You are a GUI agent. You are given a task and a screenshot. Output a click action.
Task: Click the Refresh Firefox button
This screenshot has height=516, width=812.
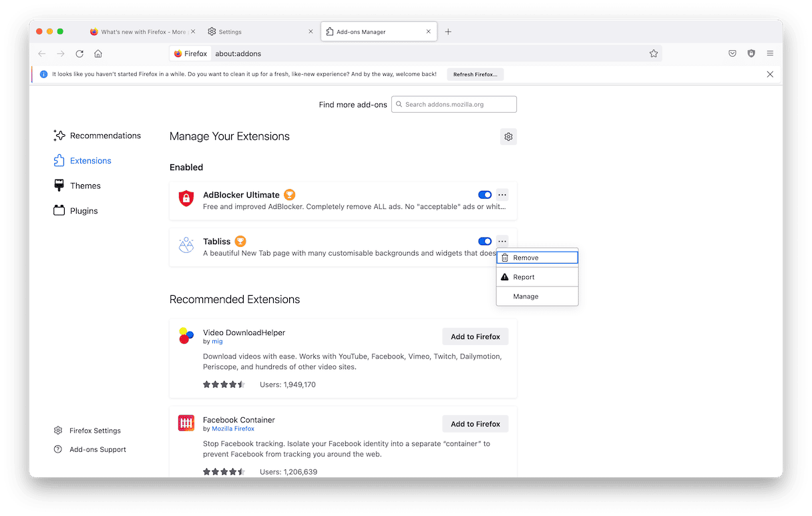click(475, 75)
